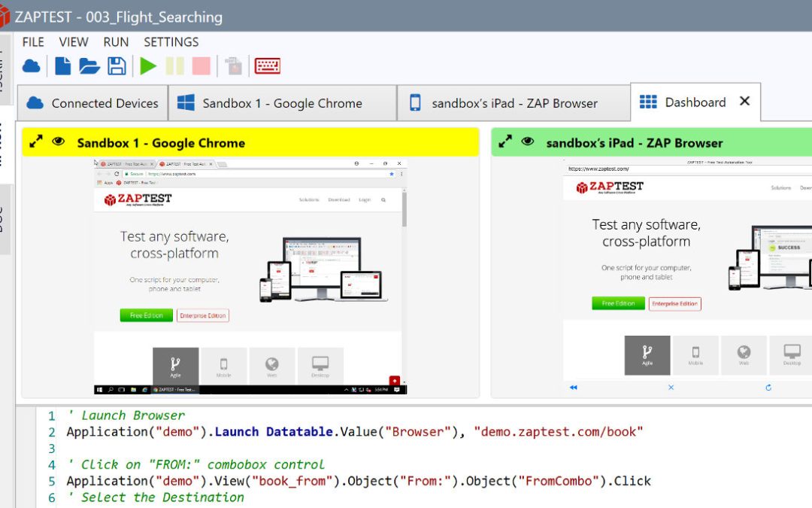Click the Download link in Sandbox 1 preview

339,199
